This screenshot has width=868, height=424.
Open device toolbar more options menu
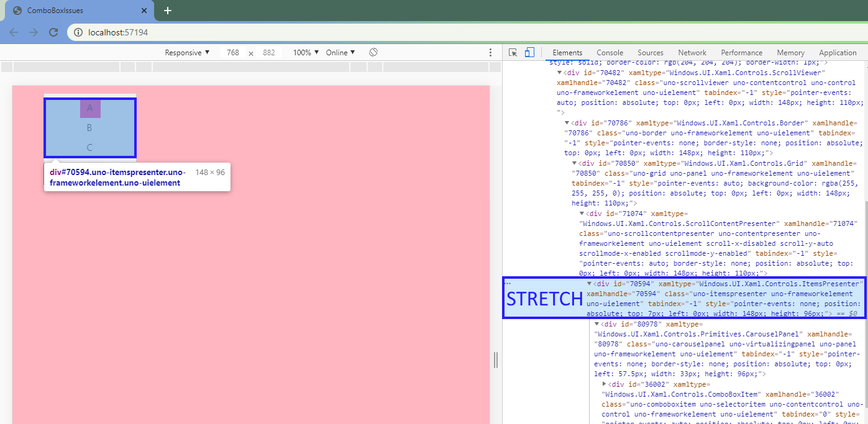click(x=490, y=53)
